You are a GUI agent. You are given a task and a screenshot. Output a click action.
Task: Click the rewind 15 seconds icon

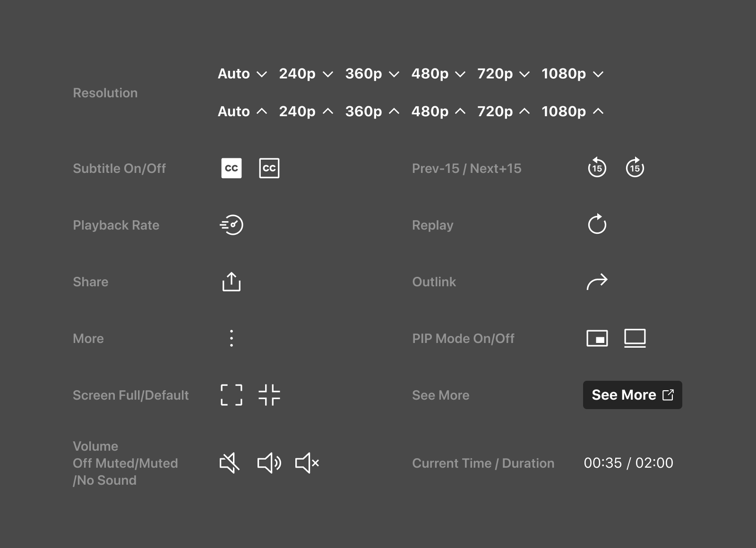(x=597, y=168)
